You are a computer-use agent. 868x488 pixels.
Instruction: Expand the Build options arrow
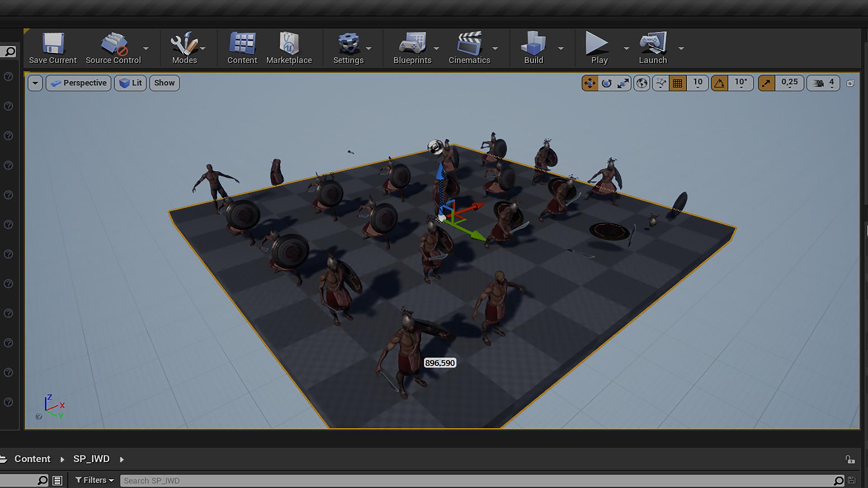click(561, 48)
